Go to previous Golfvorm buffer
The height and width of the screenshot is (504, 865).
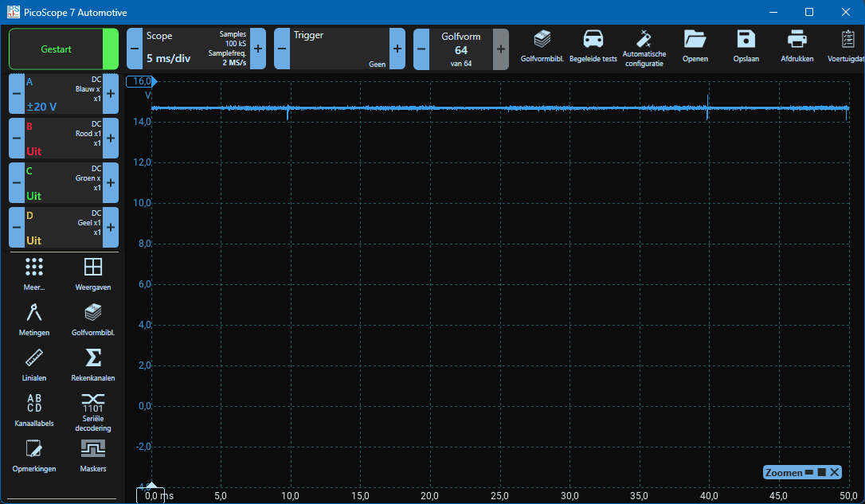(x=421, y=49)
